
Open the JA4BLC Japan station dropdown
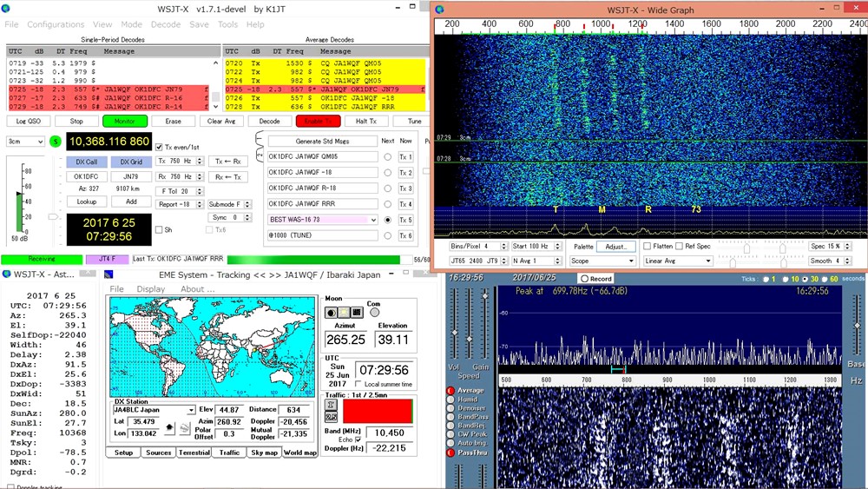point(154,410)
